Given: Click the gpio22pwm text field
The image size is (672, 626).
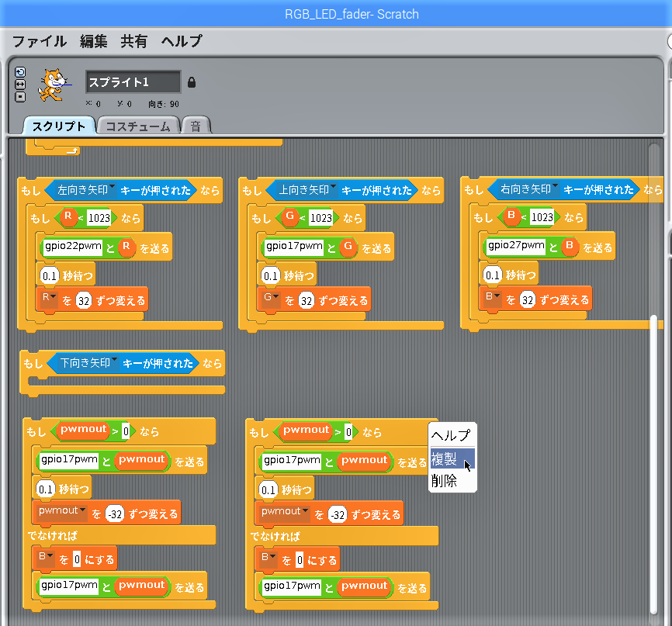Looking at the screenshot, I should pos(73,247).
